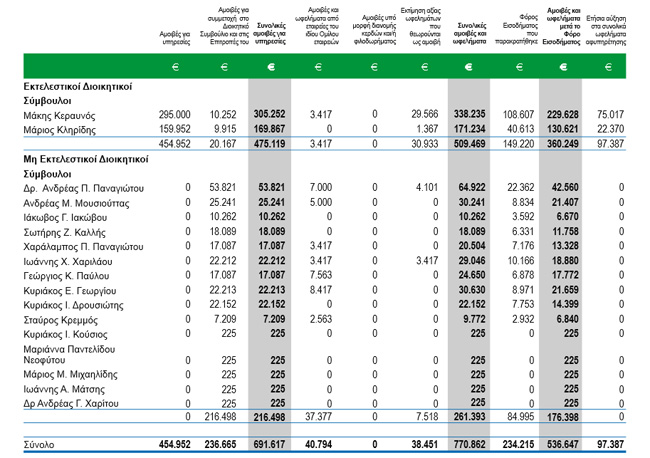650x458 pixels.
Task: Click non-executive subtotal value 176.398
Action: click(563, 417)
